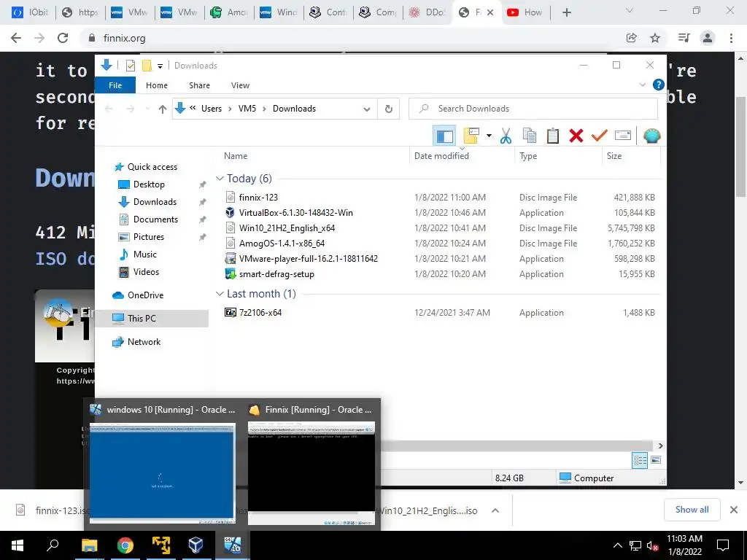747x560 pixels.
Task: Click the orange checkmark Properties icon
Action: (x=600, y=136)
